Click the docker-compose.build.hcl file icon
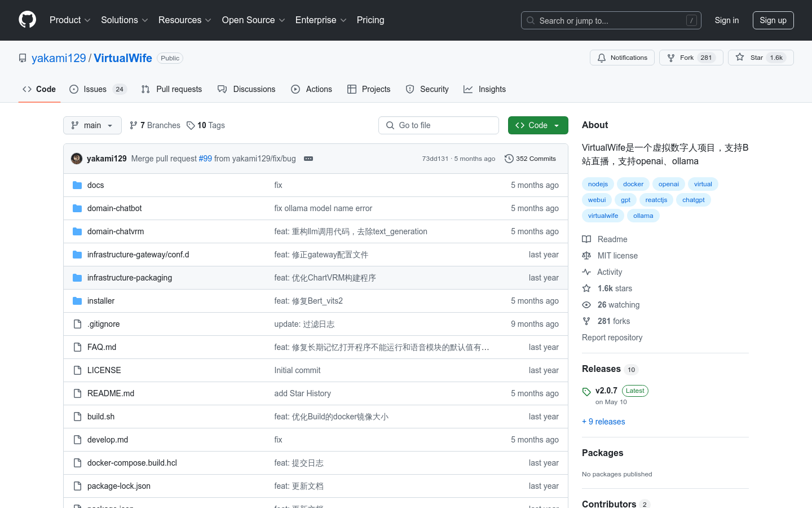This screenshot has height=508, width=812. (x=77, y=463)
